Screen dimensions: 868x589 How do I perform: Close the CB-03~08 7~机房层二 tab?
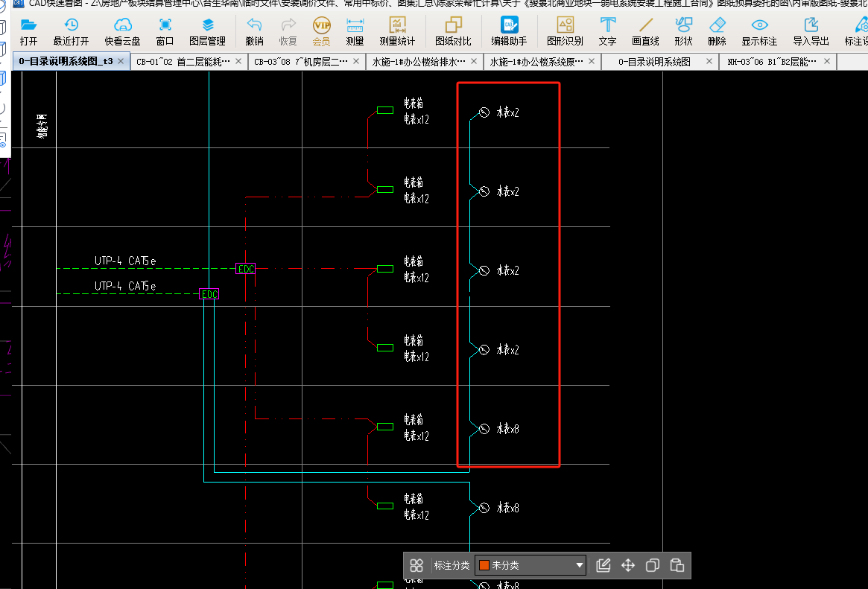356,61
